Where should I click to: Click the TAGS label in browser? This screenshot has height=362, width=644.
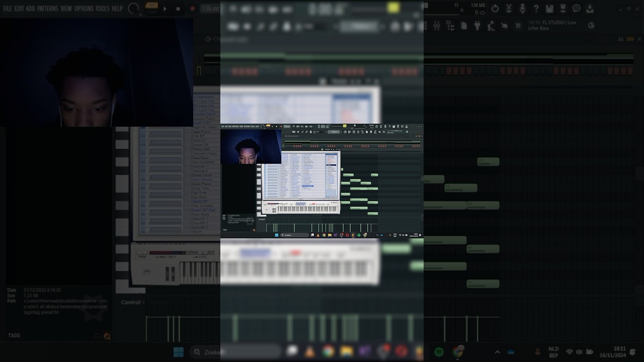14,335
